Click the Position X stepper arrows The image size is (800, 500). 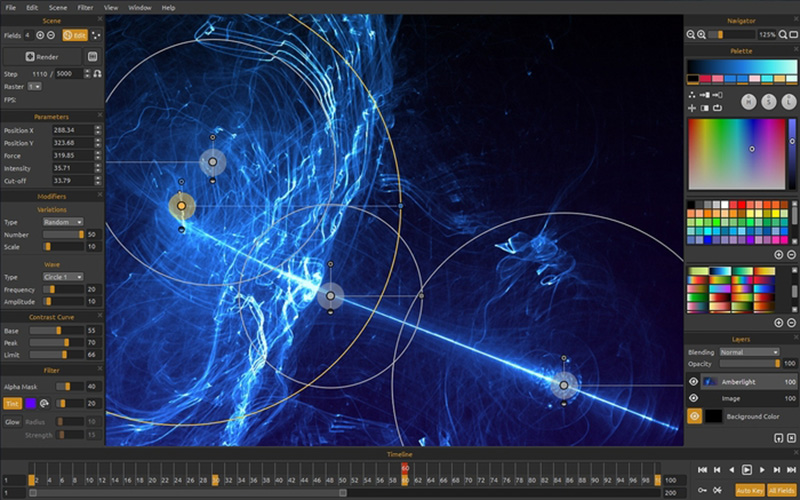[x=98, y=130]
